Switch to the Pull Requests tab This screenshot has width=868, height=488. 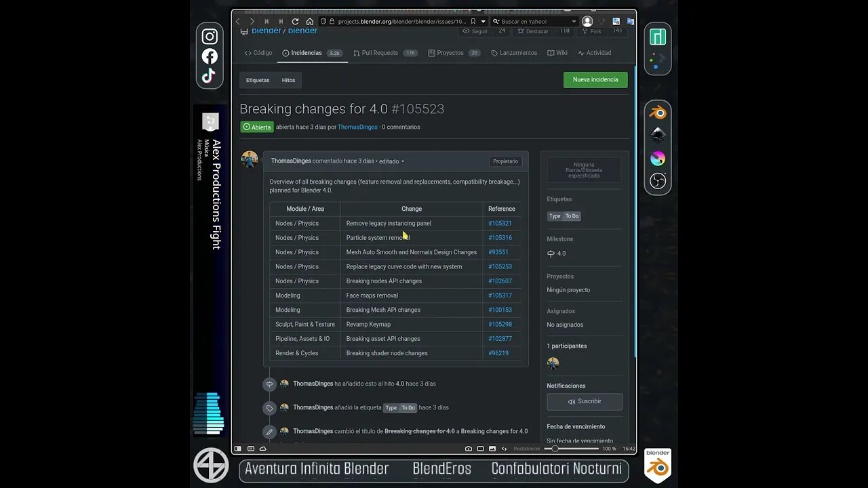(385, 53)
